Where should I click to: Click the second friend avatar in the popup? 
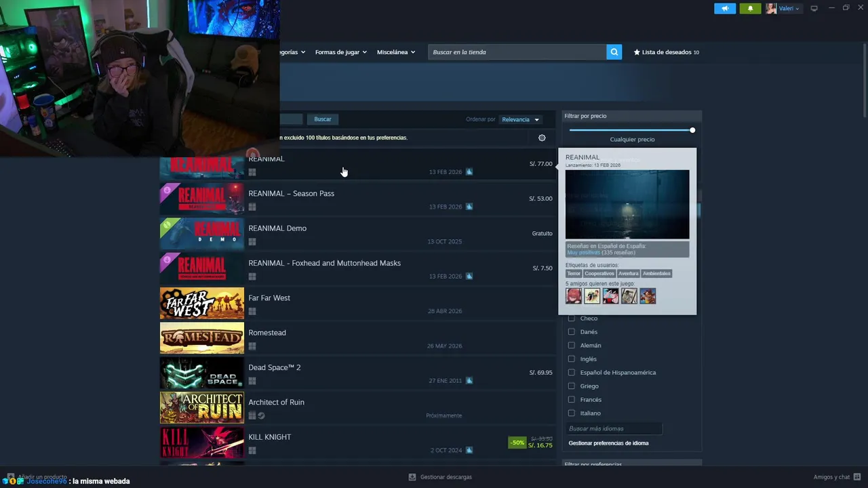(592, 296)
